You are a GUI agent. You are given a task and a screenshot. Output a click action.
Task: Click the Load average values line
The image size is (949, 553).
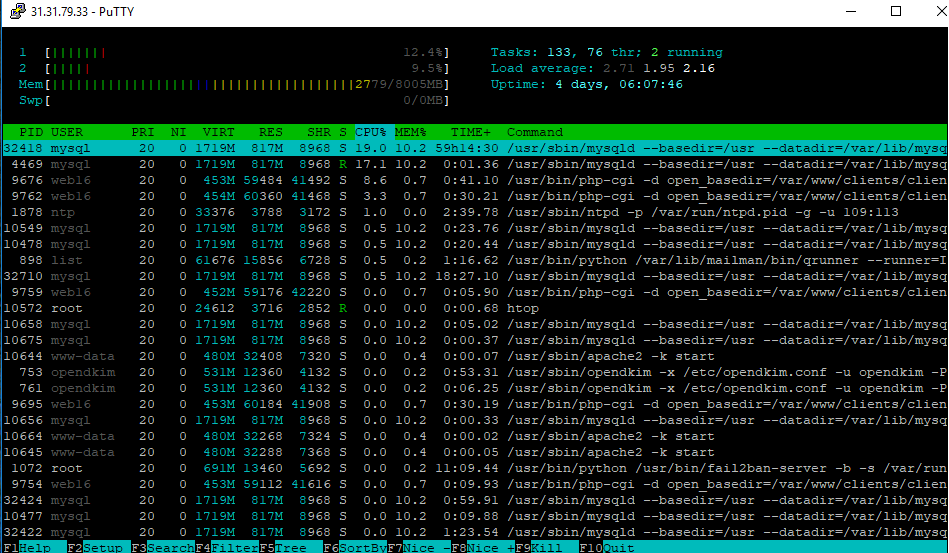[x=603, y=68]
